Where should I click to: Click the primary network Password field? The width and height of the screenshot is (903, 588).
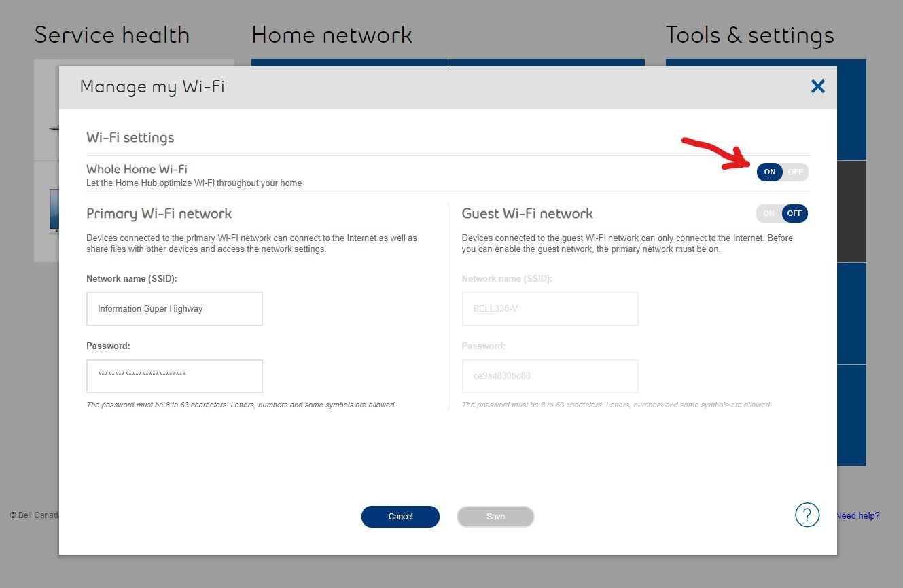pyautogui.click(x=174, y=375)
